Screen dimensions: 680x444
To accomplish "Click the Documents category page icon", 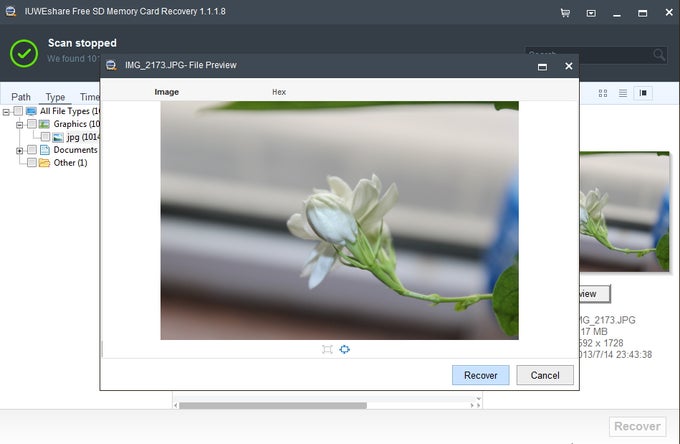I will (45, 150).
